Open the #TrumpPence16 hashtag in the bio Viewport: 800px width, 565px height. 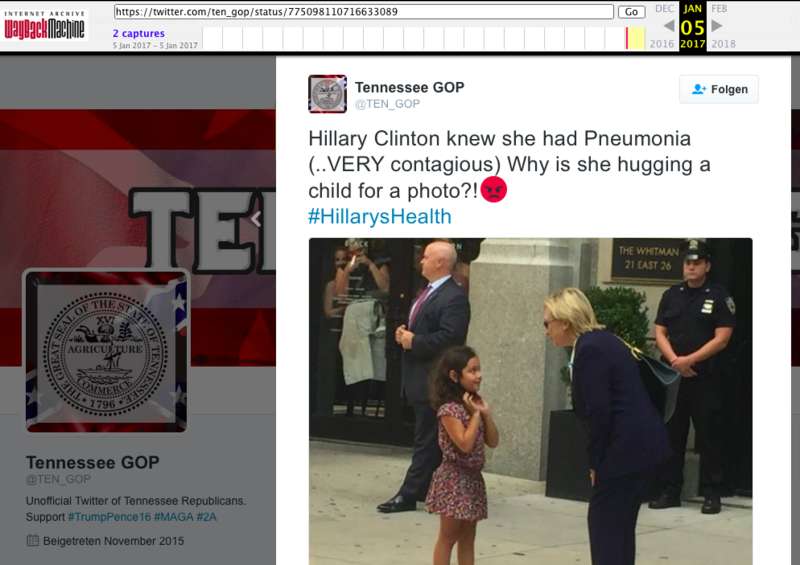(x=109, y=517)
